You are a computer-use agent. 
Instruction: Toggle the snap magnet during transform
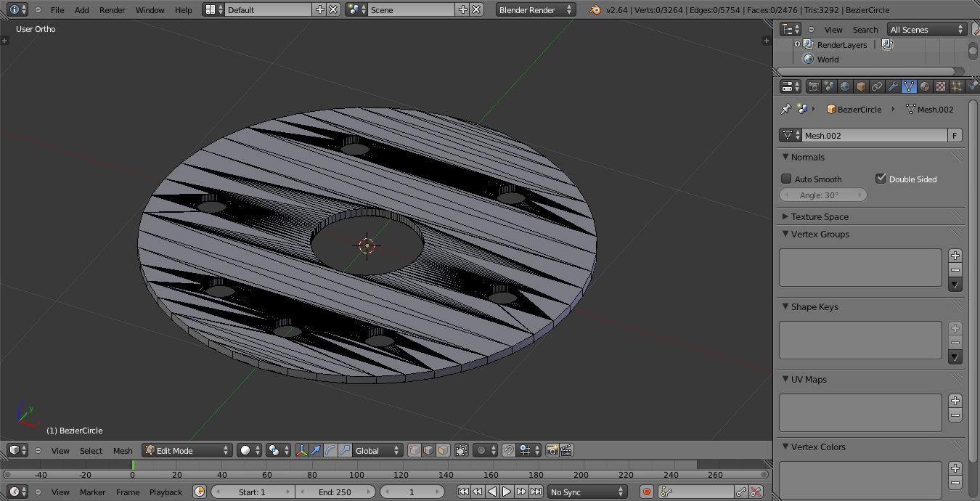(x=509, y=450)
